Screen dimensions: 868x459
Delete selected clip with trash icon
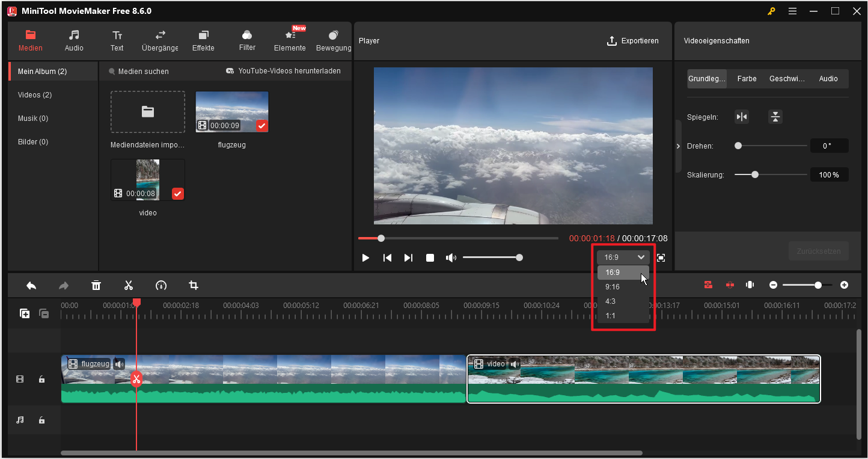96,285
